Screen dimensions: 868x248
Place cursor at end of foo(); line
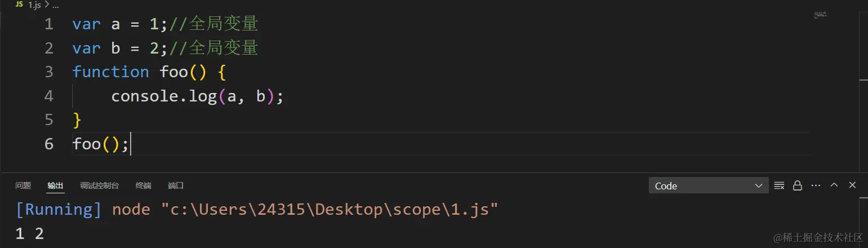pyautogui.click(x=131, y=144)
